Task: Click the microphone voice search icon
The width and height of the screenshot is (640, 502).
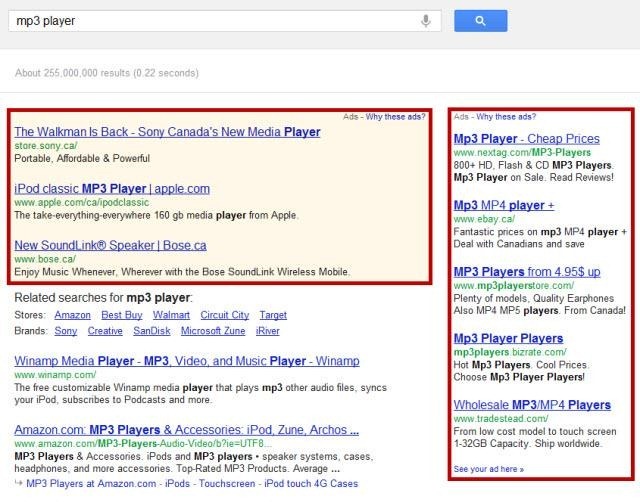Action: [426, 20]
